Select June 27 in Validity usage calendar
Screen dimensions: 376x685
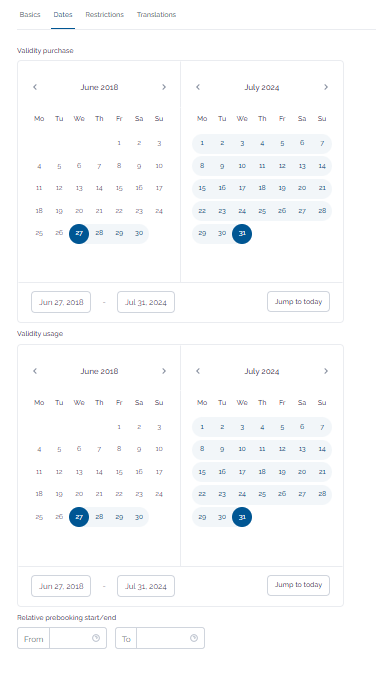click(79, 517)
